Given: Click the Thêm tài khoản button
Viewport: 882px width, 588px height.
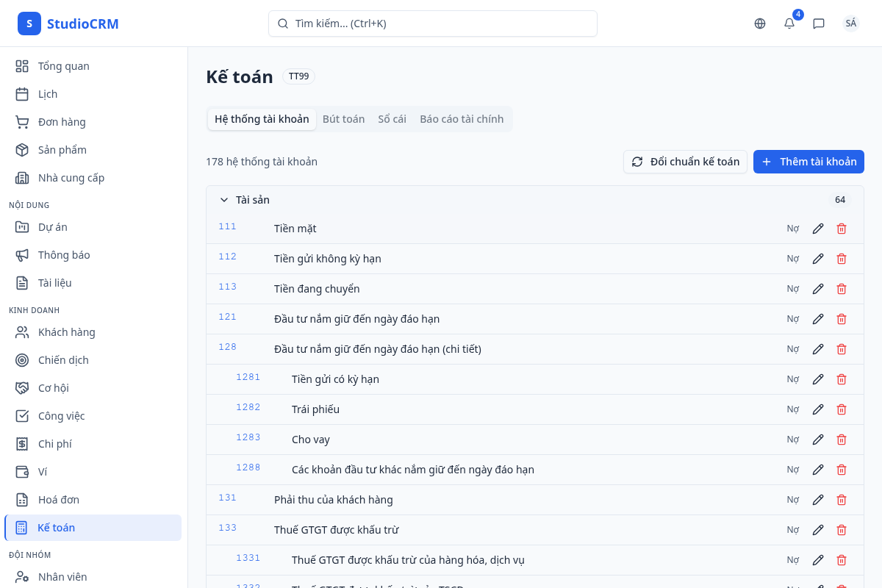Looking at the screenshot, I should click(x=808, y=162).
